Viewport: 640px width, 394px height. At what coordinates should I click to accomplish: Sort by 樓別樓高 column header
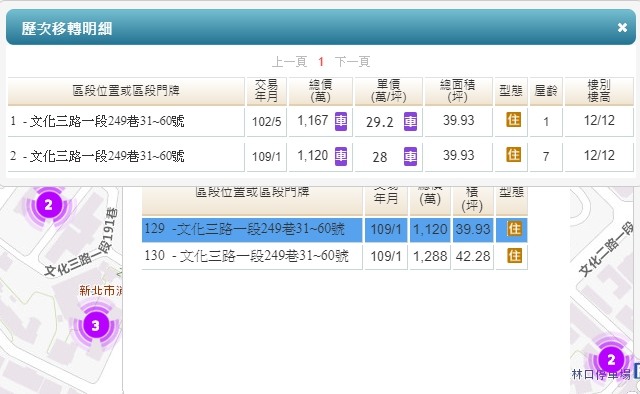click(599, 91)
